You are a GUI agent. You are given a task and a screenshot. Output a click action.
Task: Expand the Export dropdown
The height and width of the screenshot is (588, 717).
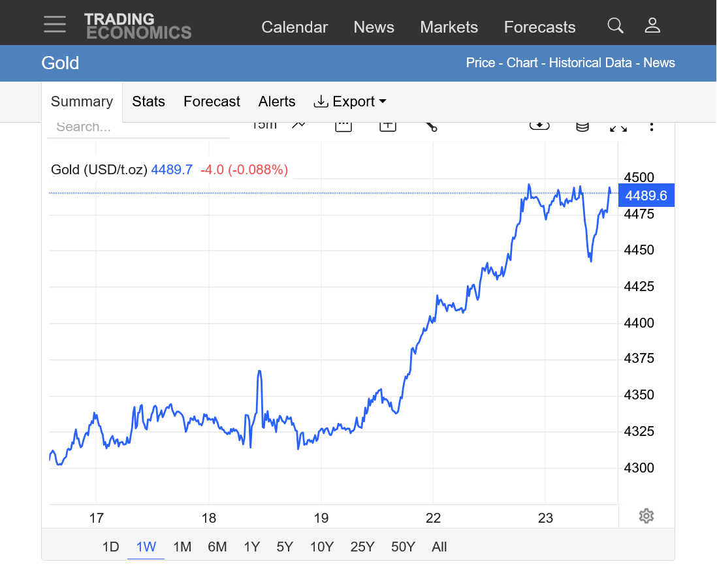point(350,102)
